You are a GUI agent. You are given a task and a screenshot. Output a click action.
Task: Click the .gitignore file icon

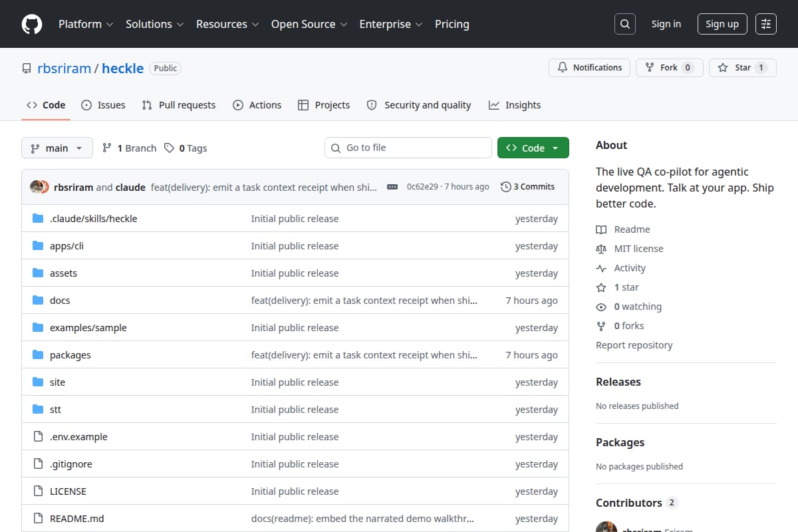38,464
